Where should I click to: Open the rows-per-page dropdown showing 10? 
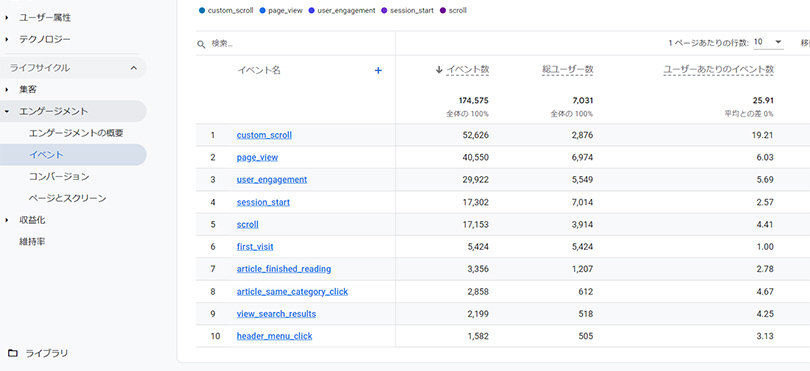click(768, 42)
